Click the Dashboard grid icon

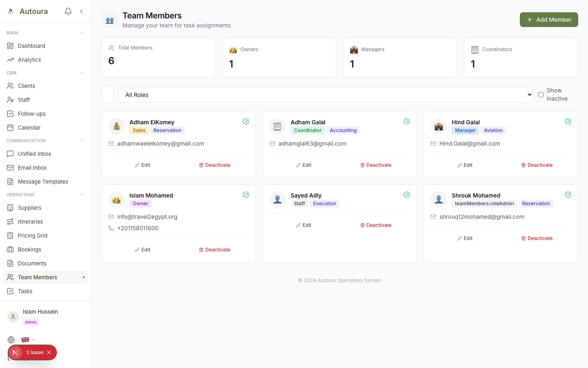point(10,46)
